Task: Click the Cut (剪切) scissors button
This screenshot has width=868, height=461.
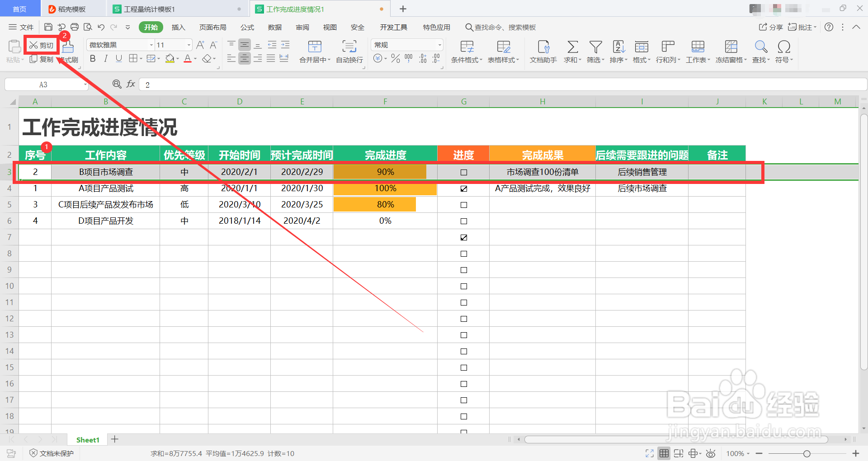Action: click(42, 45)
